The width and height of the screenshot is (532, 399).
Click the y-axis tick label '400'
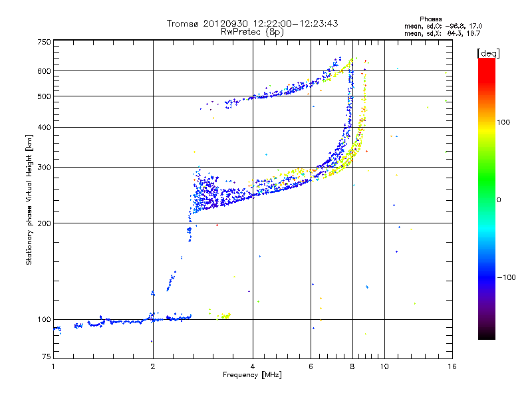(44, 127)
